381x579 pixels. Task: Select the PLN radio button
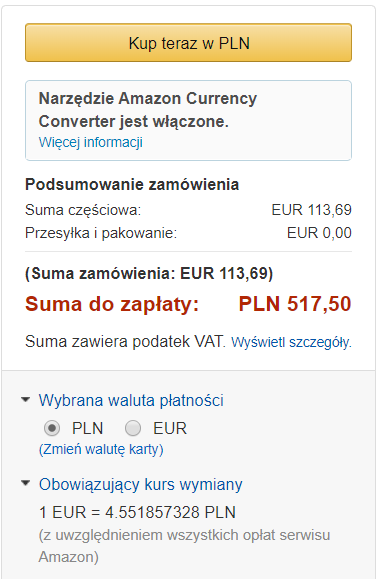52,428
